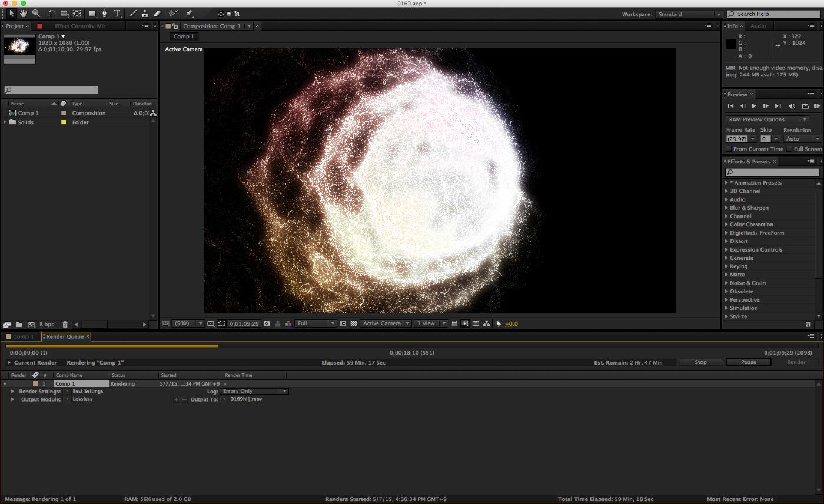The height and width of the screenshot is (504, 824).
Task: Enable the From Current Time preview option
Action: 729,148
